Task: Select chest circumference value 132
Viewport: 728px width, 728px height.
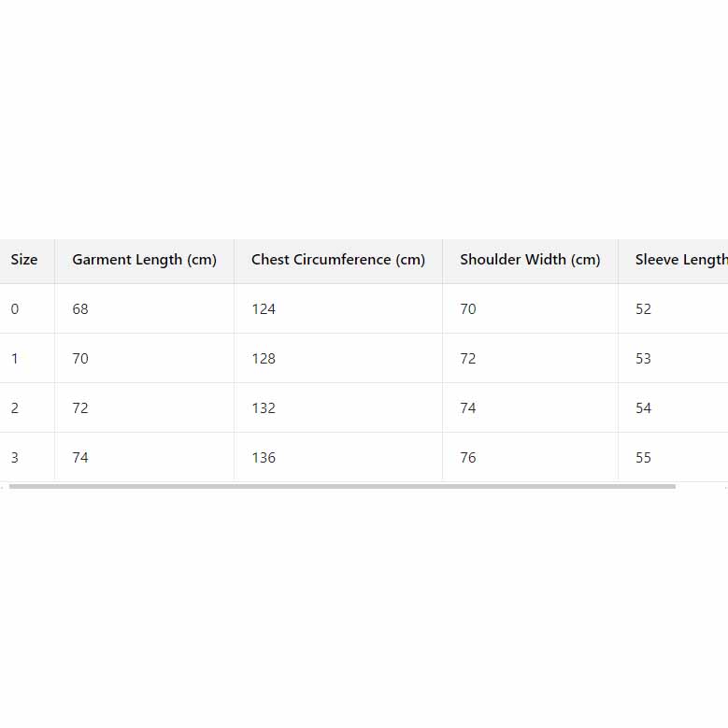Action: pyautogui.click(x=264, y=408)
